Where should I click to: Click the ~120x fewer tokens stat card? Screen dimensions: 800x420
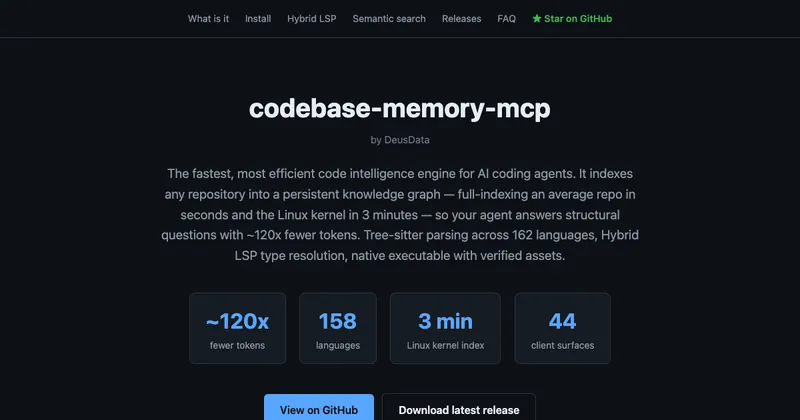coord(237,328)
